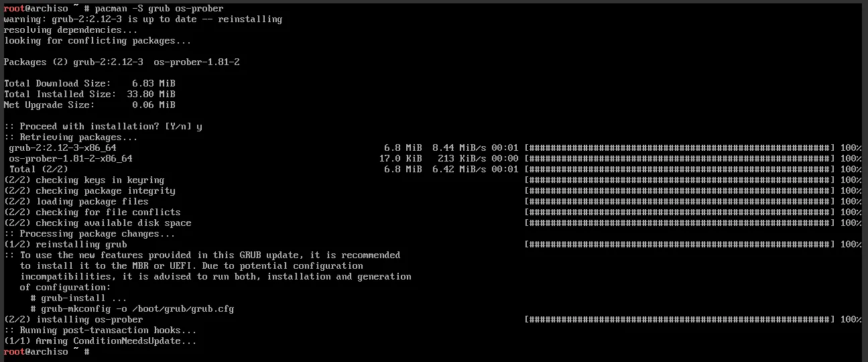Click the bottom 'root@archiso ~ #' shell prompt

[x=47, y=352]
